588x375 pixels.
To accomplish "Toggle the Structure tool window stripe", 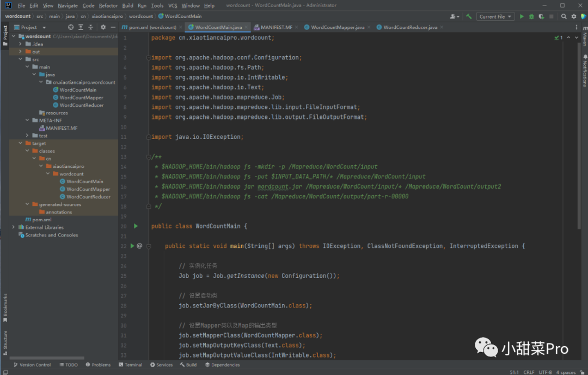I will tap(5, 340).
